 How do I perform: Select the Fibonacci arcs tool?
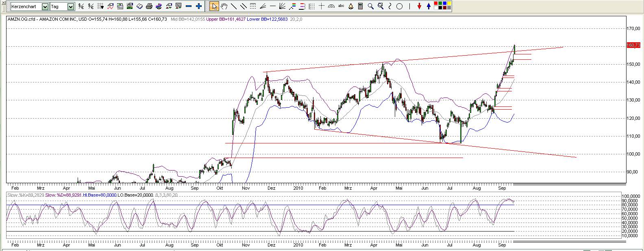[331, 6]
